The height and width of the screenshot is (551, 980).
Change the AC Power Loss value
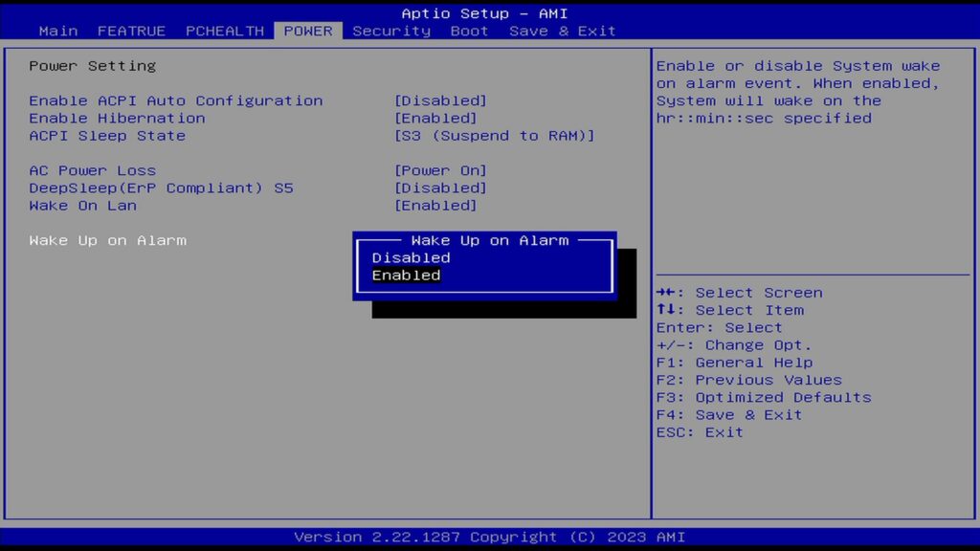440,170
